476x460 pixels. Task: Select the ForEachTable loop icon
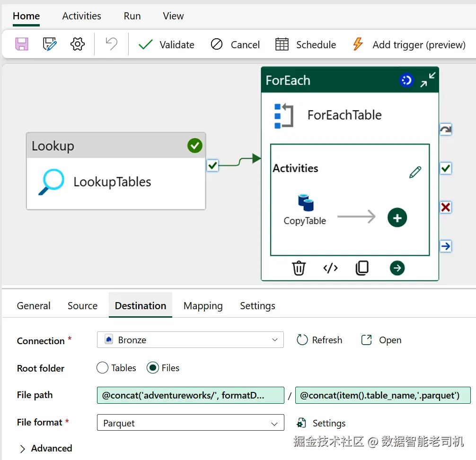point(284,116)
